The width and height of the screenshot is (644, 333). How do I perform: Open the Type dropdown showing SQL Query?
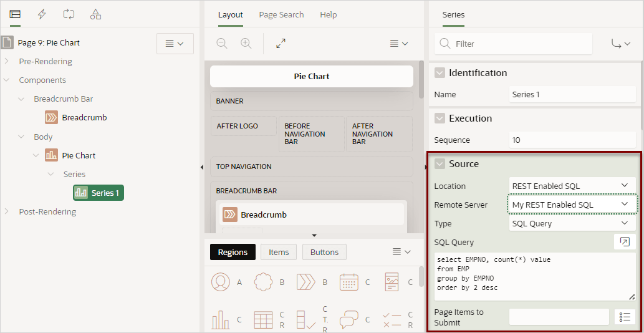pos(572,223)
